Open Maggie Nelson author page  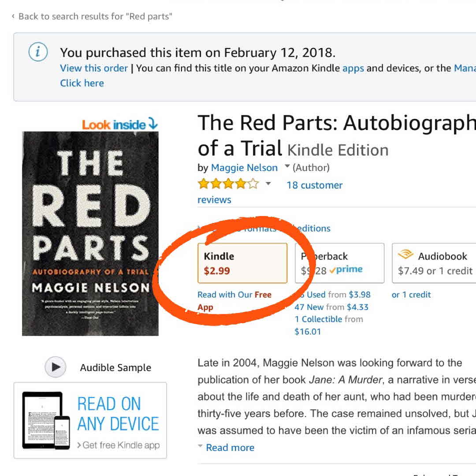pos(244,167)
